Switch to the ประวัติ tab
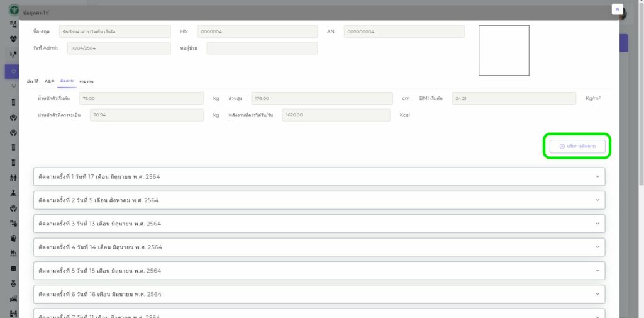 tap(33, 82)
